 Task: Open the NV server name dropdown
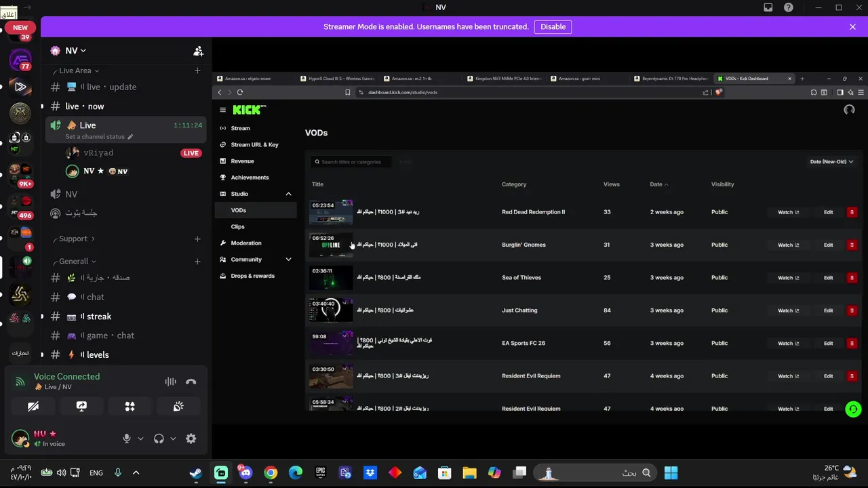[75, 51]
